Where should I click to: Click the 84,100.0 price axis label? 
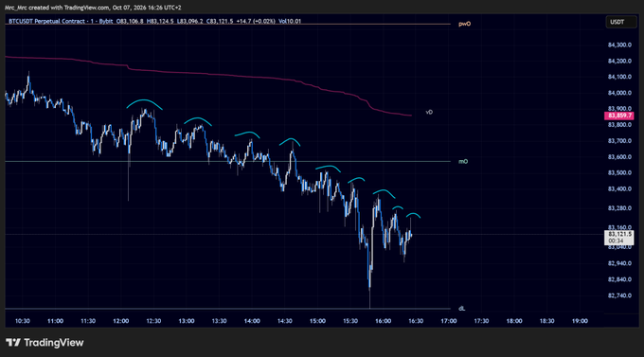(x=619, y=77)
